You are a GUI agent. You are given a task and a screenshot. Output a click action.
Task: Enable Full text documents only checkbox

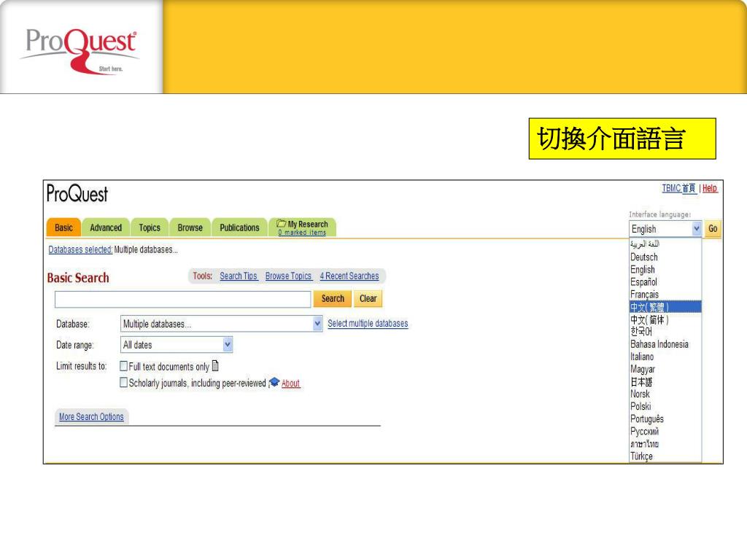[x=123, y=366]
